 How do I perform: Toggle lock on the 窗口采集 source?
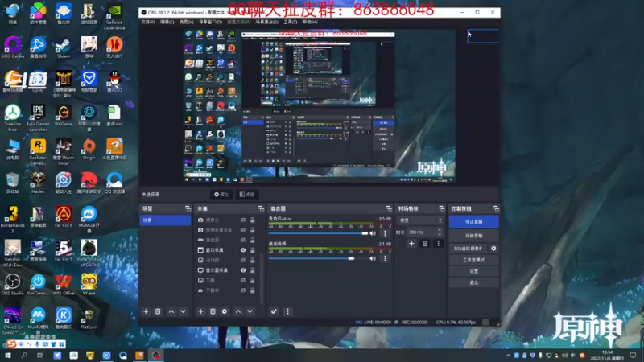tap(253, 250)
